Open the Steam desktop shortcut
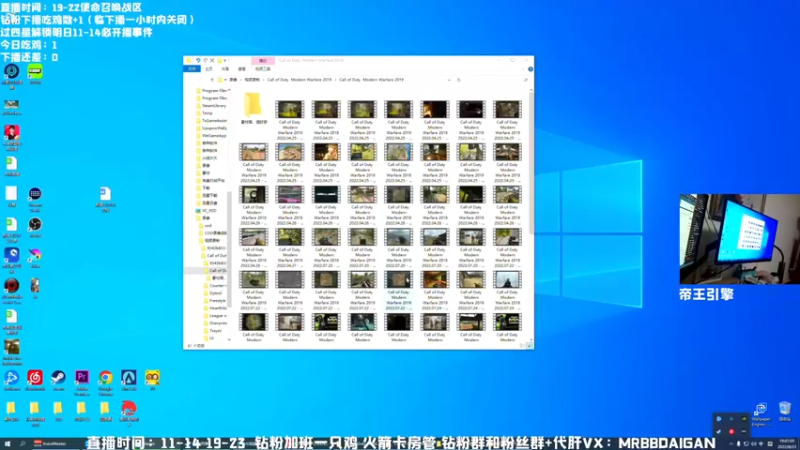The height and width of the screenshot is (450, 800). pos(58,380)
